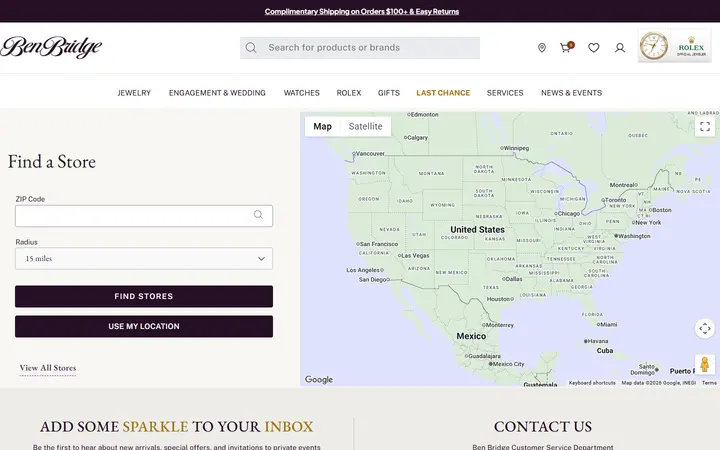The width and height of the screenshot is (720, 450).
Task: Open the Complimentary Shipping banner link
Action: [361, 11]
